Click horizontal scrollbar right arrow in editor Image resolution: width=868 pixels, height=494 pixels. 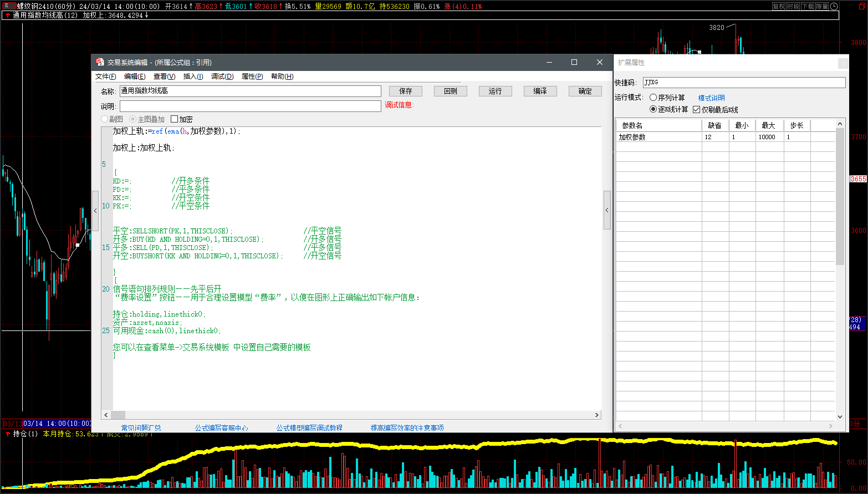click(597, 415)
